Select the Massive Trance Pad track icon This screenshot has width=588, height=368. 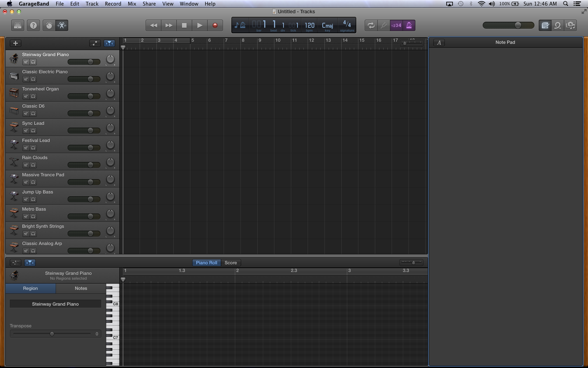tap(14, 179)
